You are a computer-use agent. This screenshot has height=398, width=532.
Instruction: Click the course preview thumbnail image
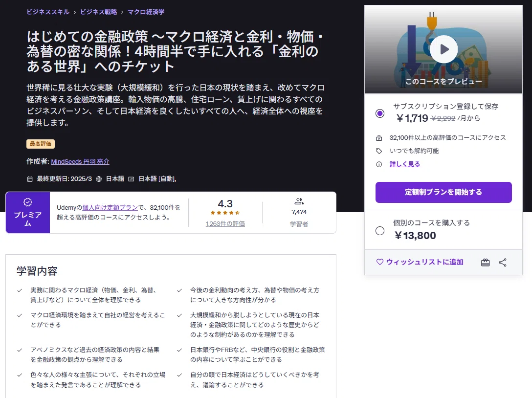(x=443, y=49)
